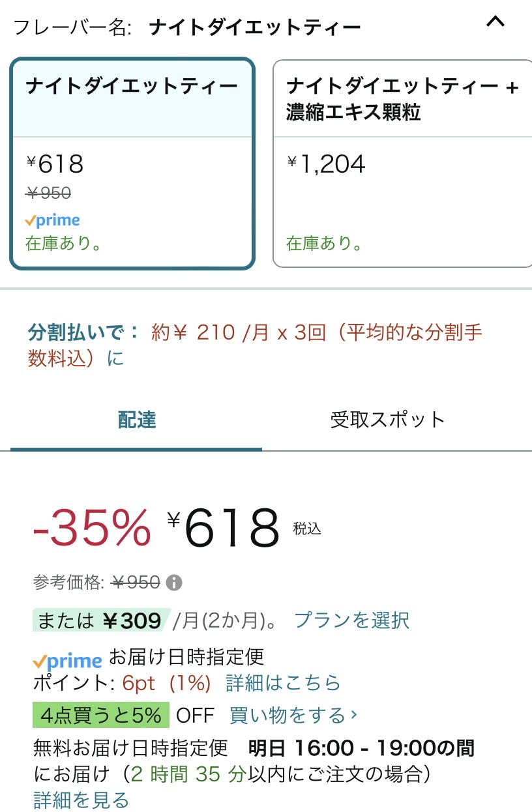Open the 買い物をする link

click(x=288, y=715)
